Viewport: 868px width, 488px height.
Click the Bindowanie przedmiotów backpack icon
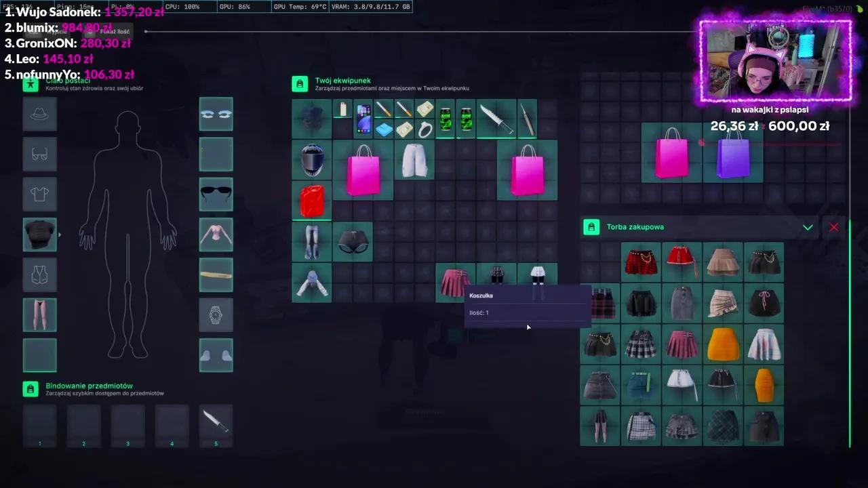(31, 389)
